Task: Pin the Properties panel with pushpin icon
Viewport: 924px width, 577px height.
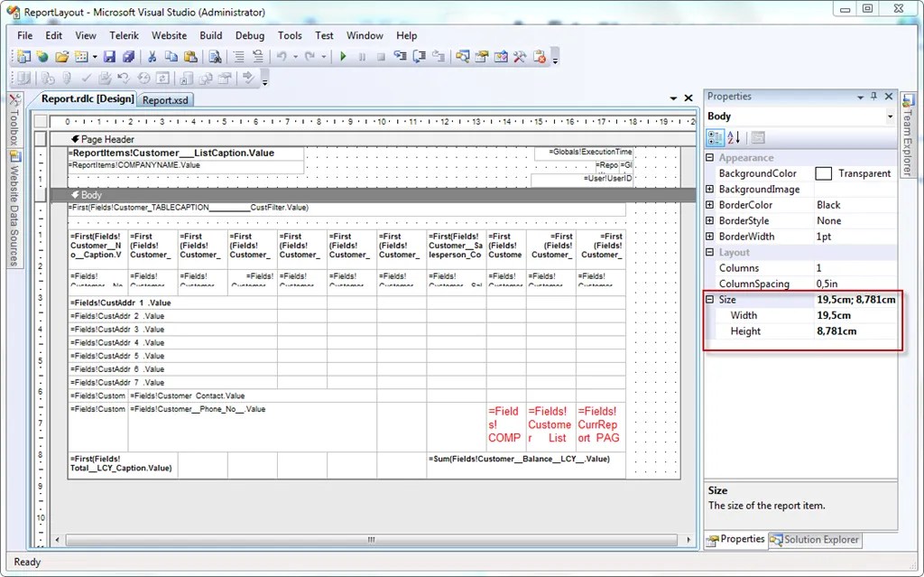Action: (x=873, y=96)
